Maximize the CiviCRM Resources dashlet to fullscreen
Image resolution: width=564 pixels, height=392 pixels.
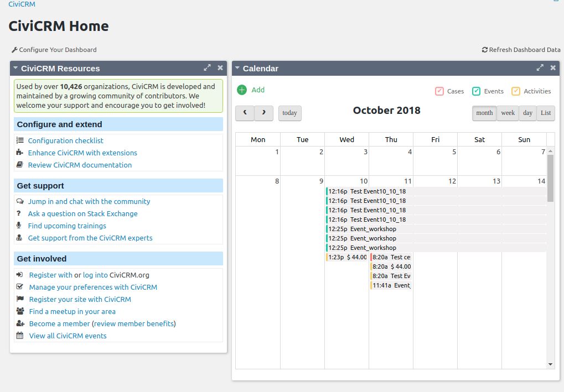(207, 68)
